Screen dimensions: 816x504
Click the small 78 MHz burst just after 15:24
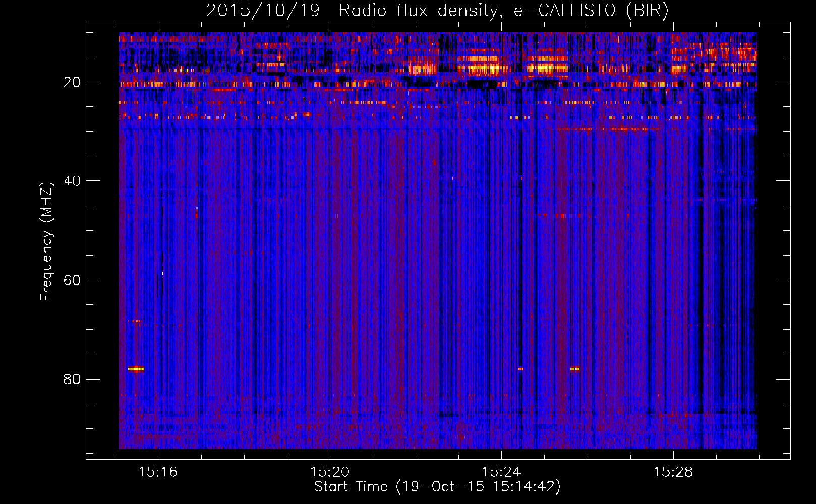point(520,369)
